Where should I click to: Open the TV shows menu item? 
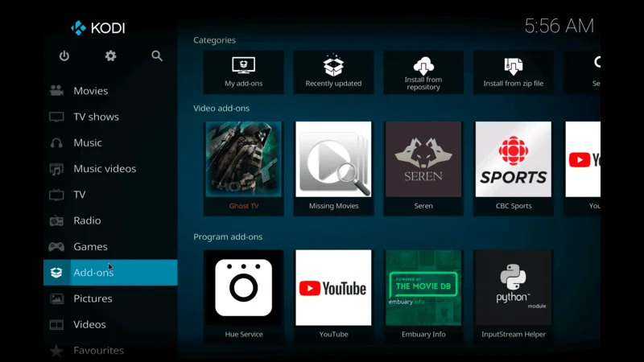pyautogui.click(x=110, y=117)
